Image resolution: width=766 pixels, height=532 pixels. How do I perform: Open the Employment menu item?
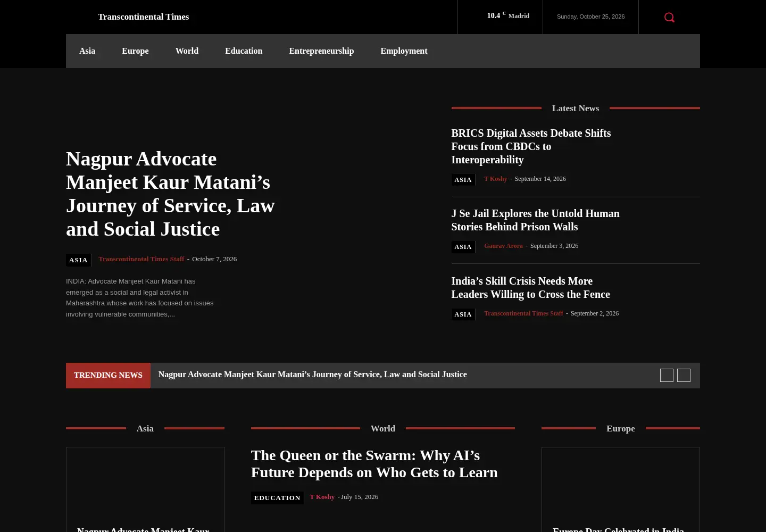tap(404, 51)
